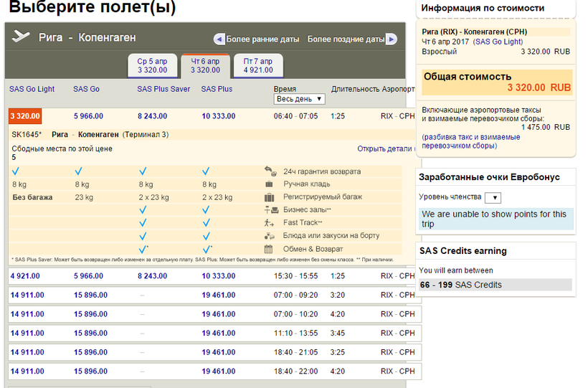Click the earlier dates left arrow icon
The image size is (588, 388).
(x=219, y=39)
